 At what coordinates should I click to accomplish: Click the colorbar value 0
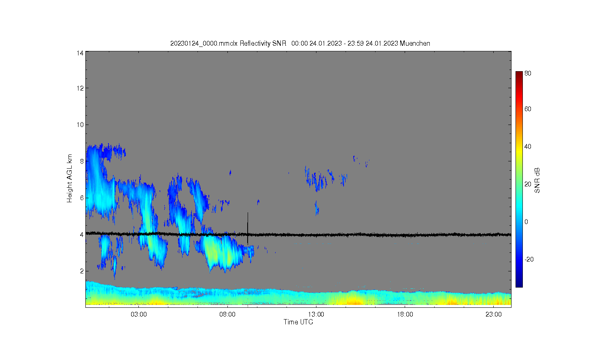pyautogui.click(x=526, y=222)
